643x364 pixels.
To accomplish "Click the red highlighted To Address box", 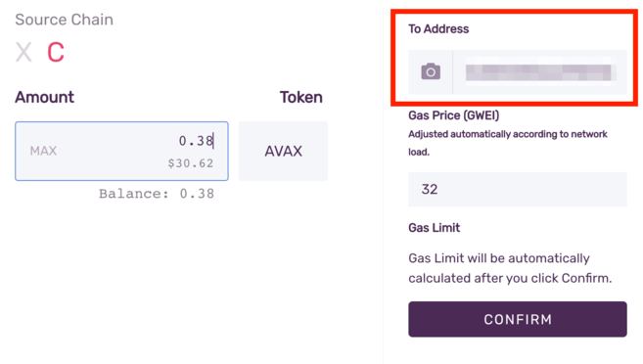I will [x=514, y=58].
